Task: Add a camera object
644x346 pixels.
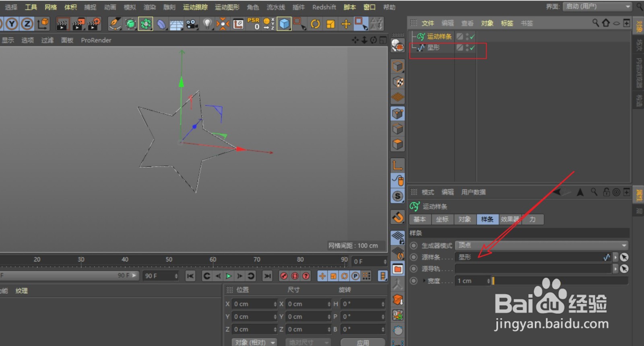Action: pyautogui.click(x=192, y=24)
